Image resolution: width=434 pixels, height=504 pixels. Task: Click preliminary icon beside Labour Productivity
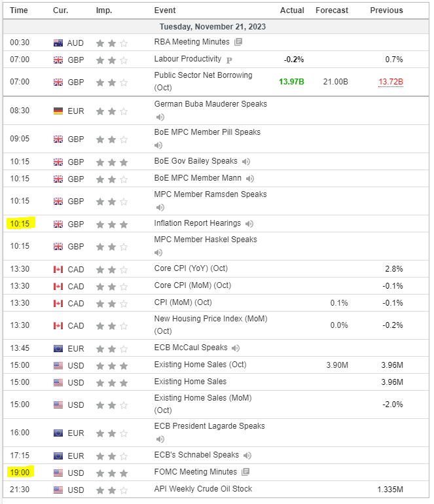tap(229, 60)
